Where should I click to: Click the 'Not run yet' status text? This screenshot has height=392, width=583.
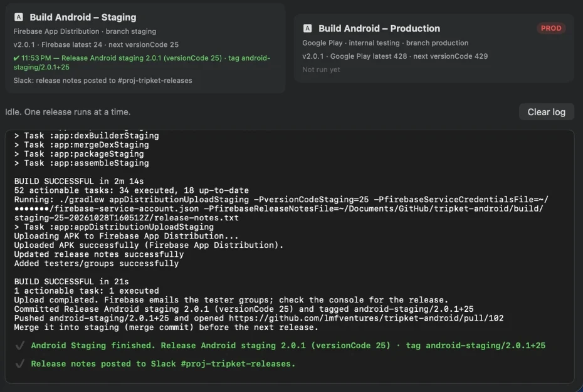(x=321, y=70)
